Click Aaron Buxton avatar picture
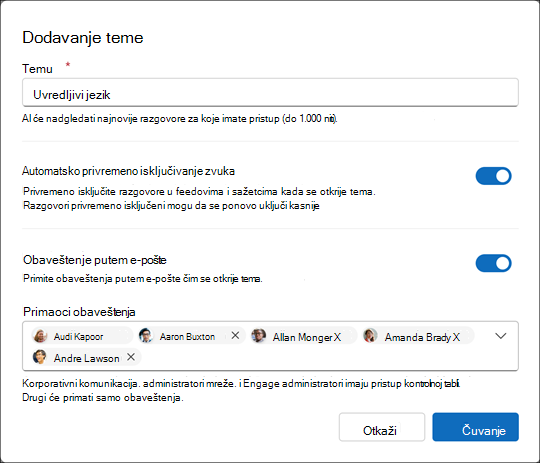Viewport: 540px width, 463px height. (146, 336)
